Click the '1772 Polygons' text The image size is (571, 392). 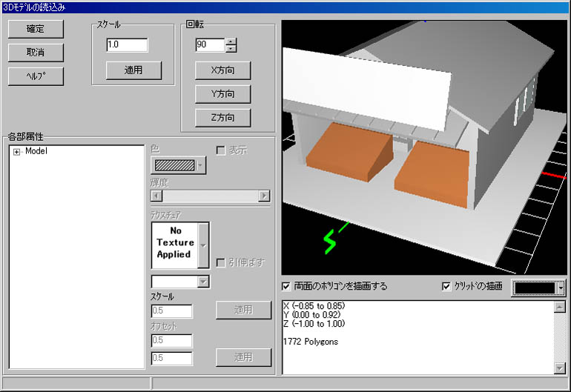coord(311,342)
